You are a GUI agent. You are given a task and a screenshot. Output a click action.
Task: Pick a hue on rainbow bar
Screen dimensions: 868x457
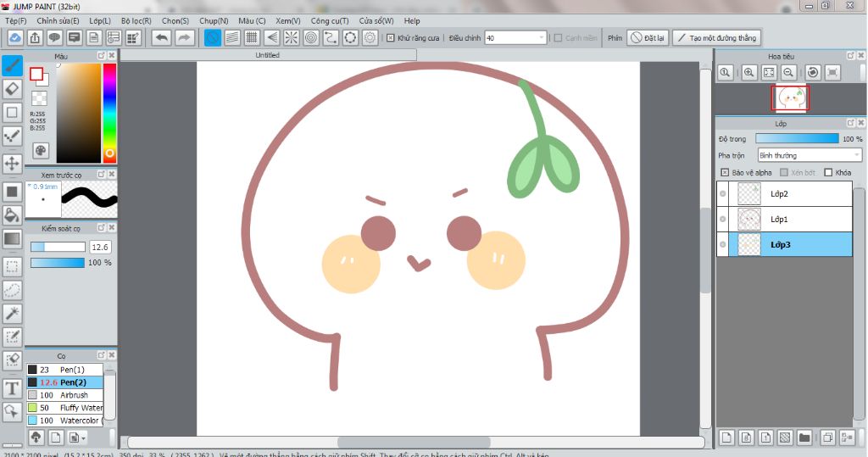109,113
